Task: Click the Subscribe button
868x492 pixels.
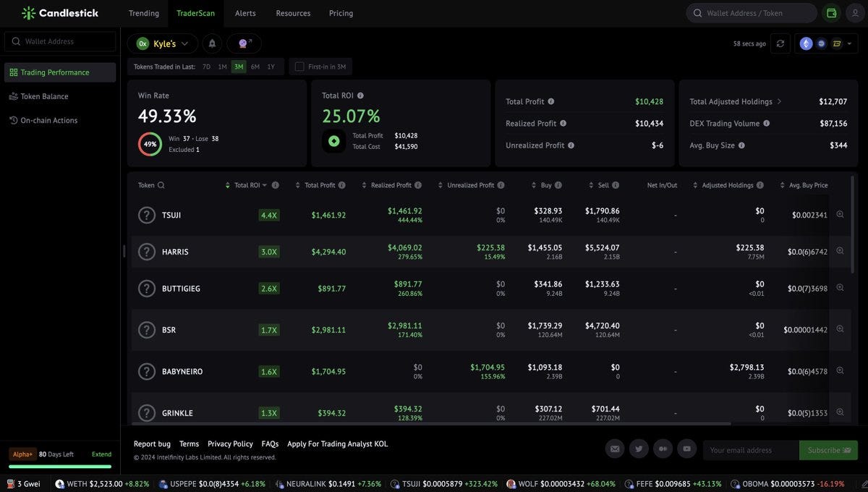Action: point(828,450)
